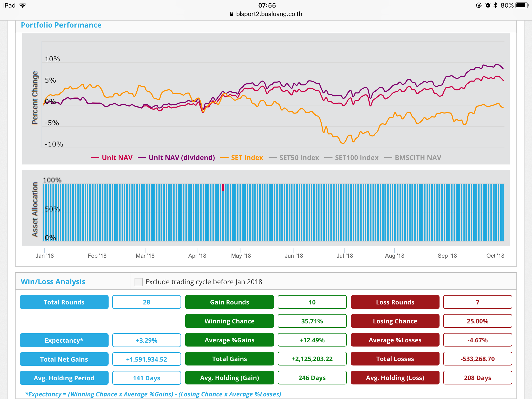Viewport: 532px width, 399px height.
Task: Tap the Expectancy* label button
Action: [x=64, y=340]
